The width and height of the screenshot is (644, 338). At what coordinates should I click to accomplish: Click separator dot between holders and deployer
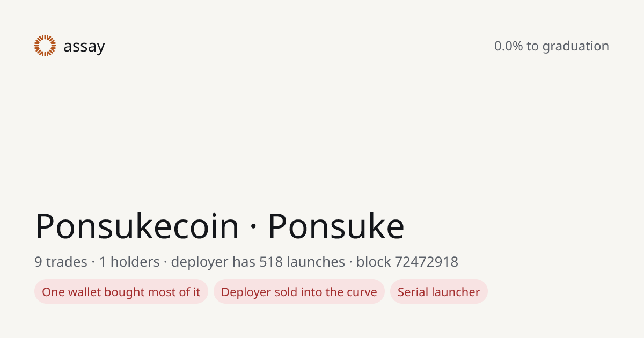(x=166, y=262)
